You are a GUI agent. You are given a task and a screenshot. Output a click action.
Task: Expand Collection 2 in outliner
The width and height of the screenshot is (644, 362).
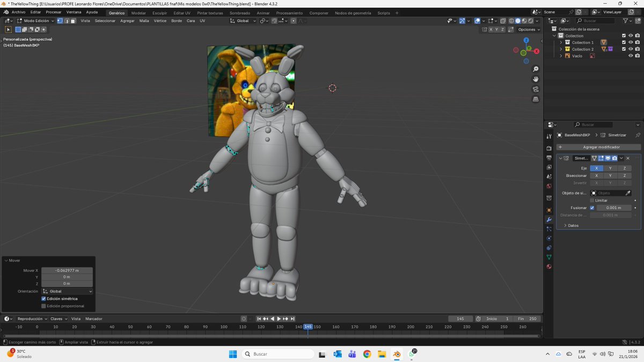coord(561,49)
